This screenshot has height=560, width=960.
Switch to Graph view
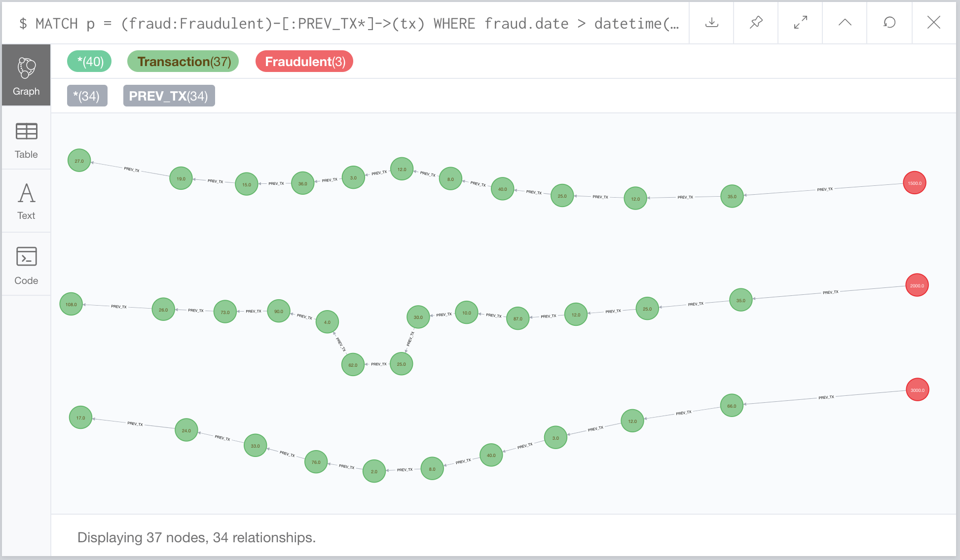26,75
